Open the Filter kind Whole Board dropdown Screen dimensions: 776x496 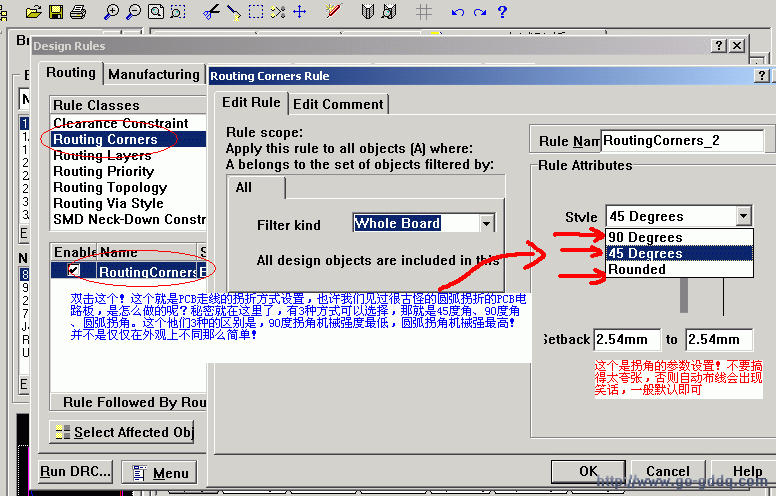tap(484, 224)
